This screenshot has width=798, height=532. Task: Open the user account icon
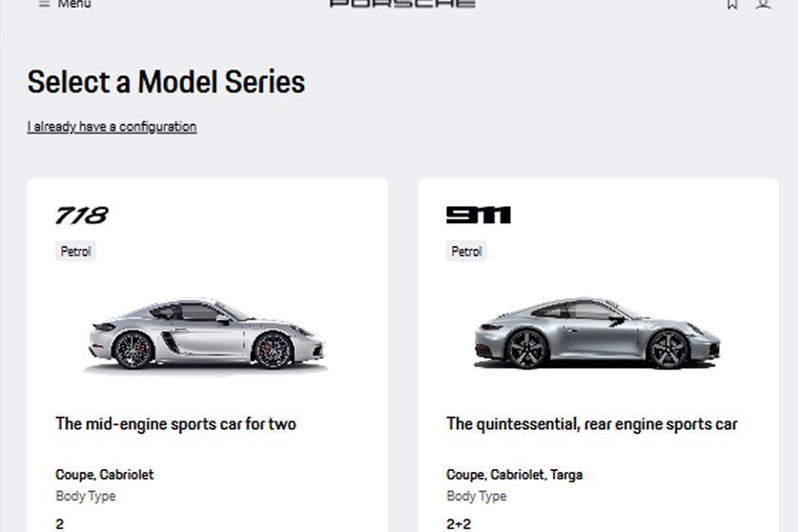(764, 4)
